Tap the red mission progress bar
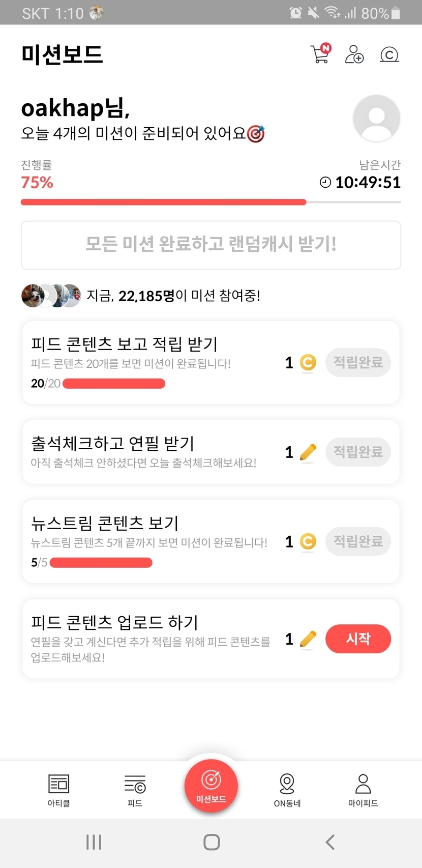 [163, 202]
